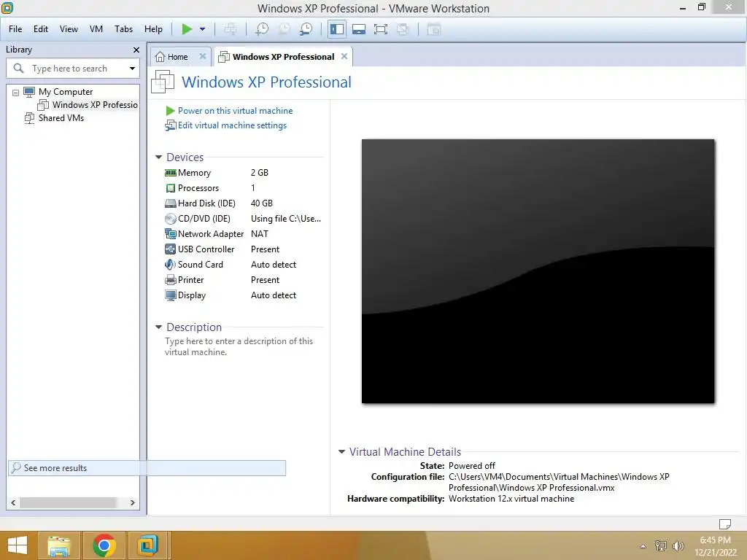Click Send Ctrl+Alt+Del toolbar icon
This screenshot has height=560, width=747.
(230, 29)
